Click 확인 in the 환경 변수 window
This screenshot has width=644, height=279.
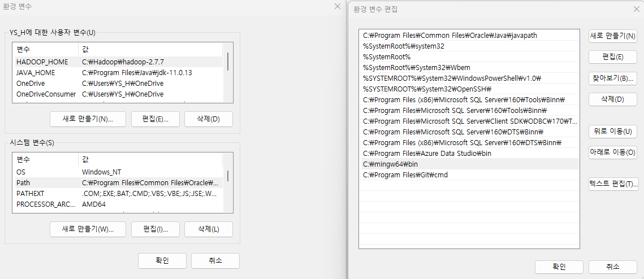[x=162, y=260]
